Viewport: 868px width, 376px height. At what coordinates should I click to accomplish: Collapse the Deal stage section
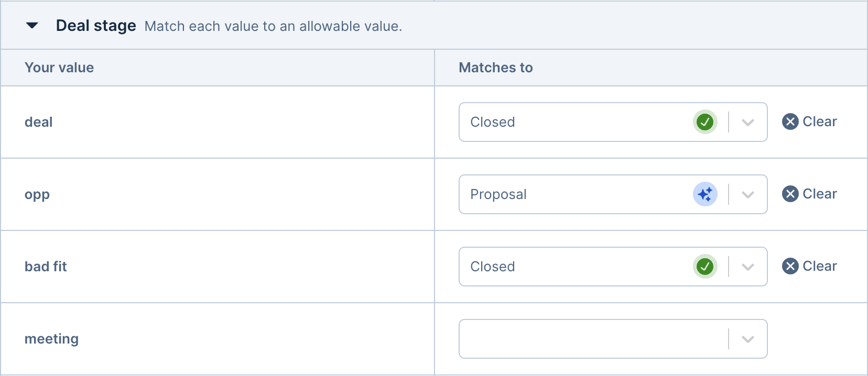tap(32, 25)
